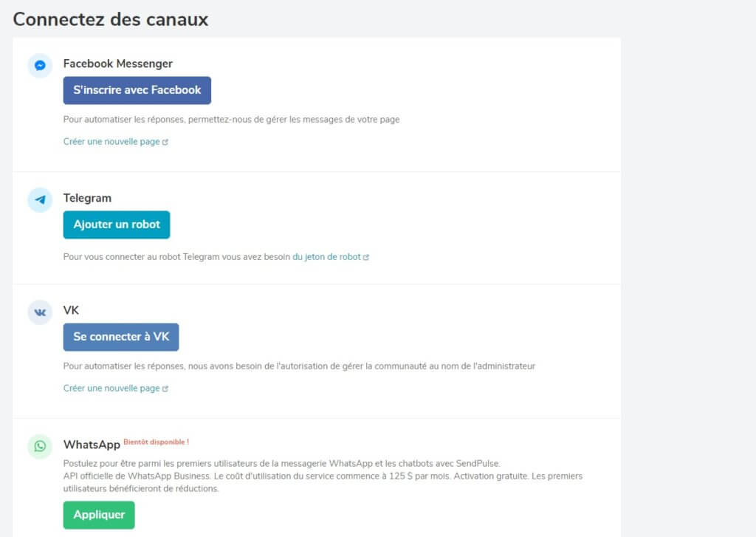Open "Créer une nouvelle page" link under VK
Image resolution: width=756 pixels, height=537 pixels.
pos(111,388)
